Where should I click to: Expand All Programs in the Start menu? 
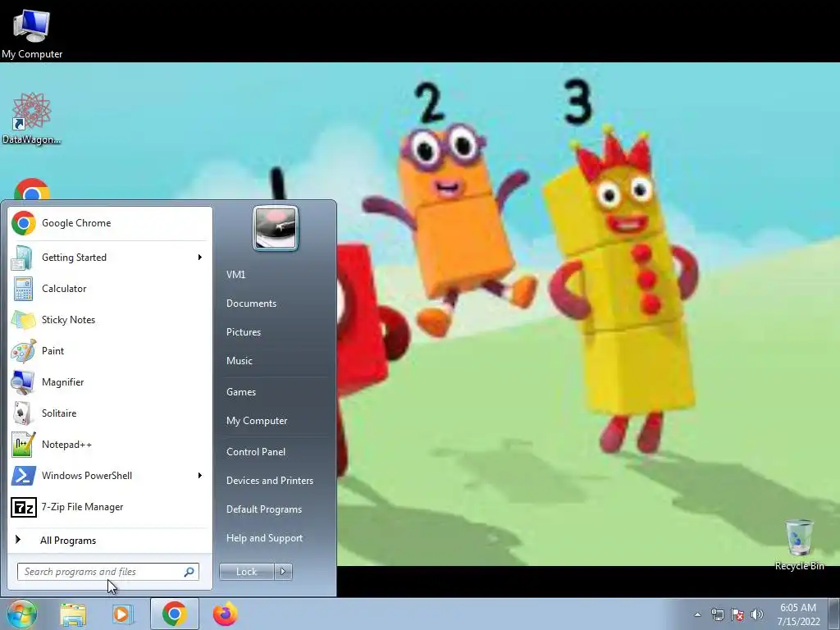tap(109, 541)
